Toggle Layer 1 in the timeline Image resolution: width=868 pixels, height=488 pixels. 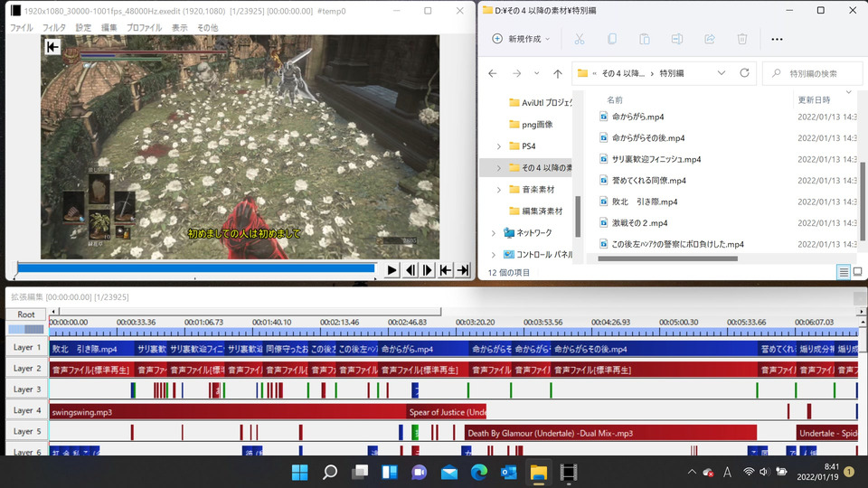pyautogui.click(x=27, y=347)
